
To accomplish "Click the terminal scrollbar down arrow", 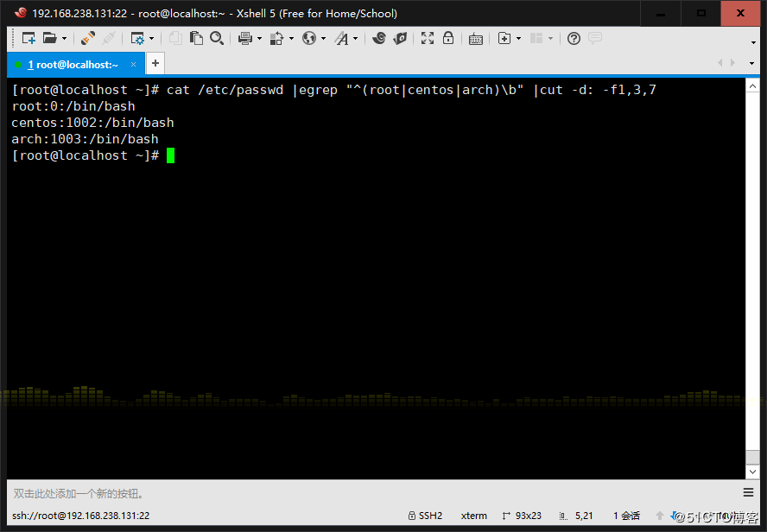I will 752,470.
